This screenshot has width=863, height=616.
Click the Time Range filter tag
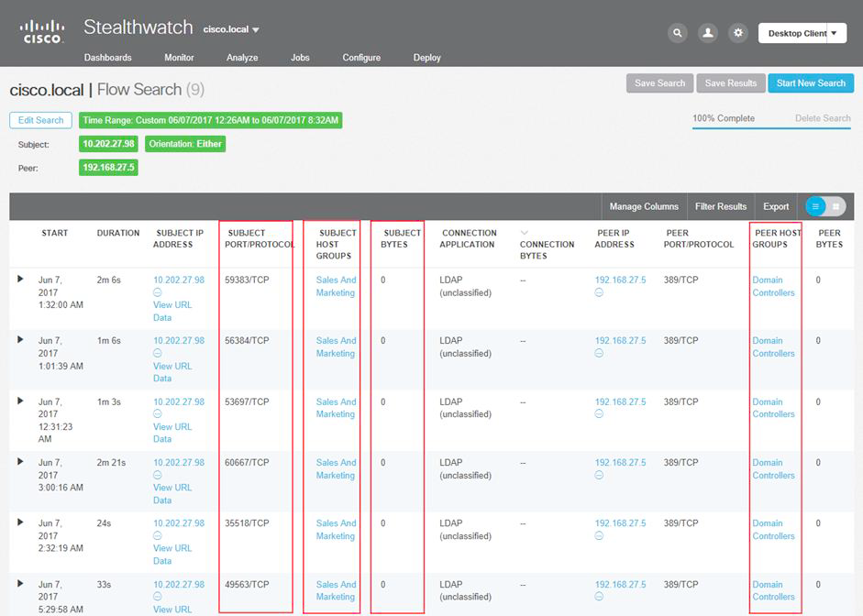pyautogui.click(x=211, y=120)
